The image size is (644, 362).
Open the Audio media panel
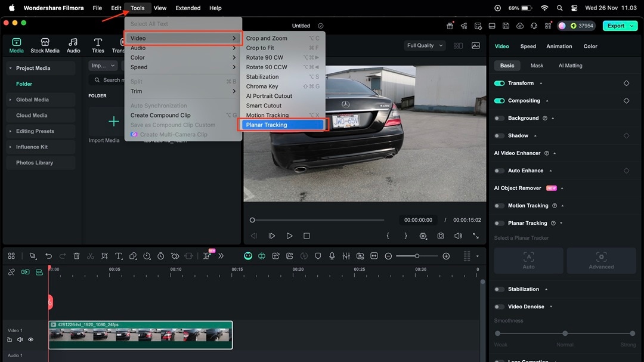(x=73, y=45)
